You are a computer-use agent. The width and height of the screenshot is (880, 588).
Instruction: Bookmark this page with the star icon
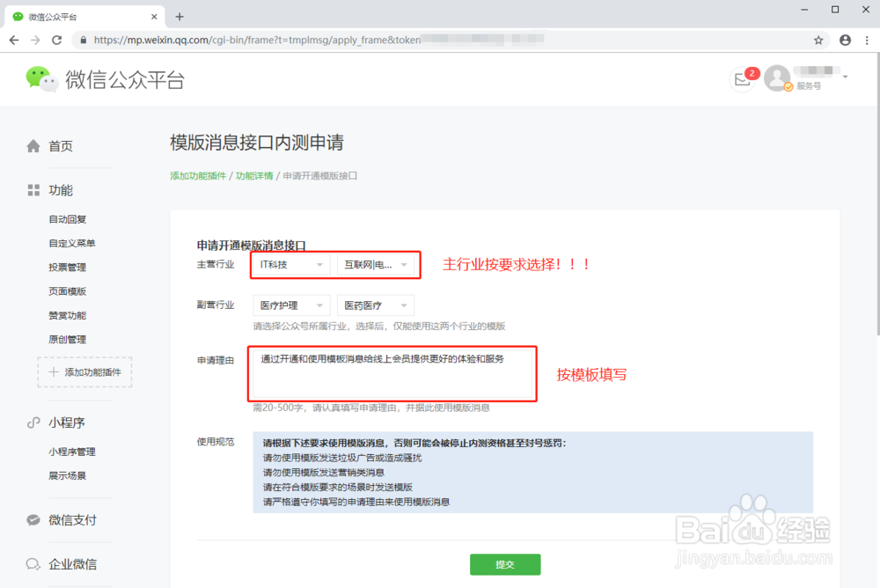coord(818,40)
